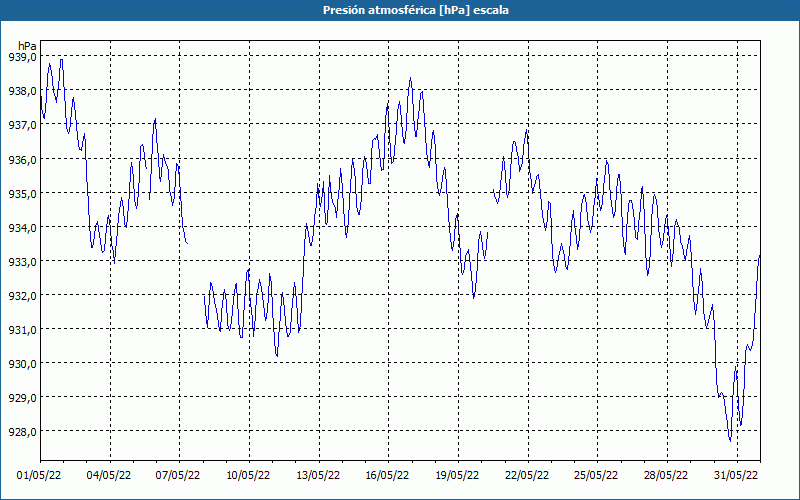Click the chart title 'Presión atmosférica [hPa] escala'
Screen dimensions: 800x500
(x=416, y=10)
